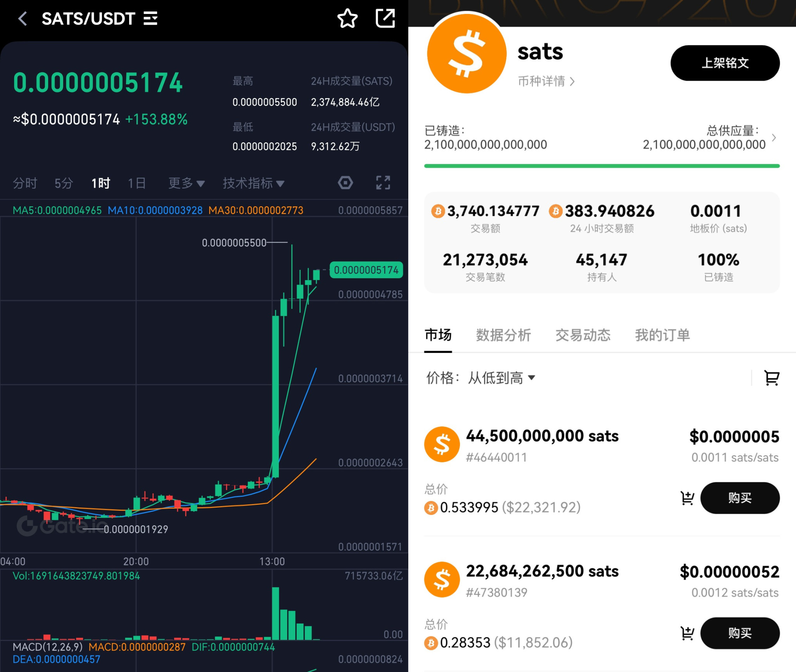Open 币种详情 coin details link
Screen dimensions: 796x672
[x=546, y=81]
